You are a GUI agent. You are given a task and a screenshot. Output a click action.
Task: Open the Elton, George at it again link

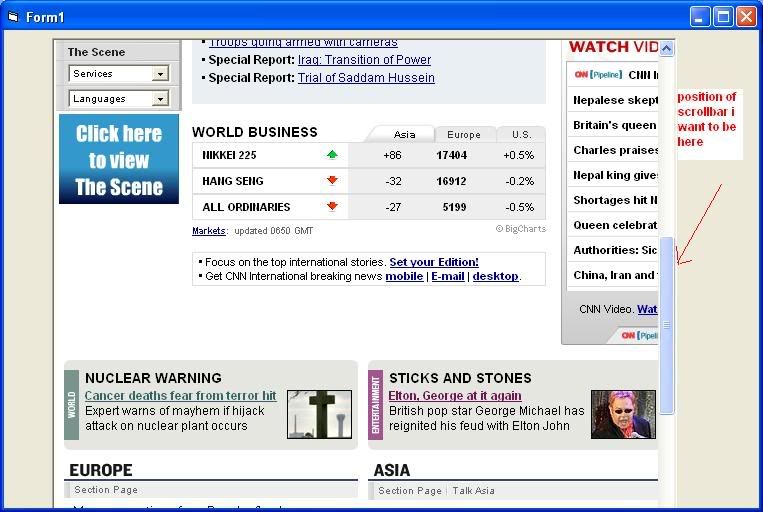coord(455,396)
